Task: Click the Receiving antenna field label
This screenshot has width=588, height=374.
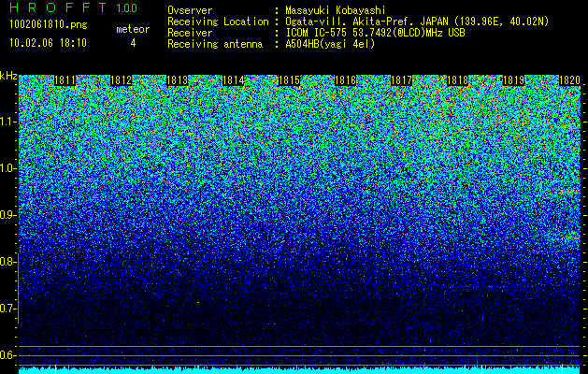Action: 215,44
